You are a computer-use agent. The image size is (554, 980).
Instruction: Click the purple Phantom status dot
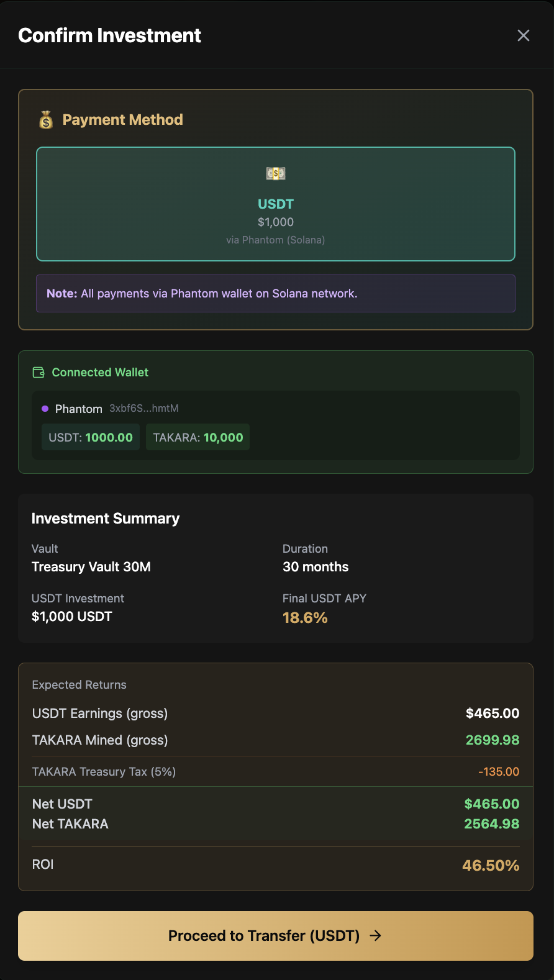(45, 409)
